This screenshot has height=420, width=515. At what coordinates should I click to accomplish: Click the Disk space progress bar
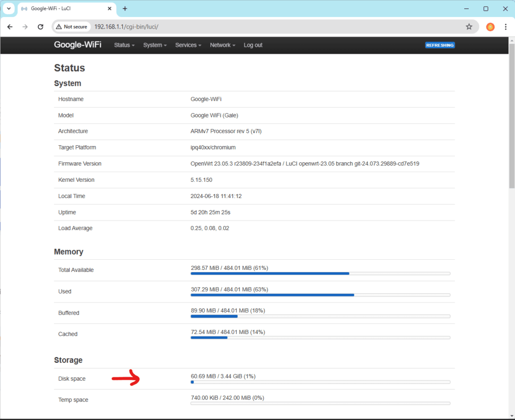(x=320, y=382)
